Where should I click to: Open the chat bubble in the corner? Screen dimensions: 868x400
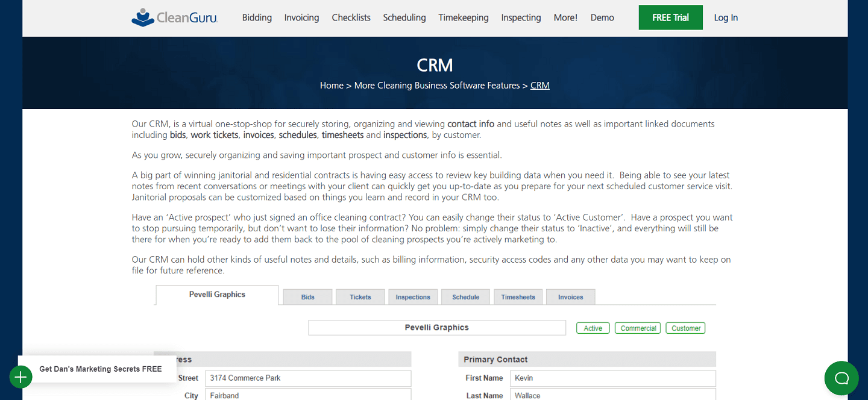[x=841, y=378]
